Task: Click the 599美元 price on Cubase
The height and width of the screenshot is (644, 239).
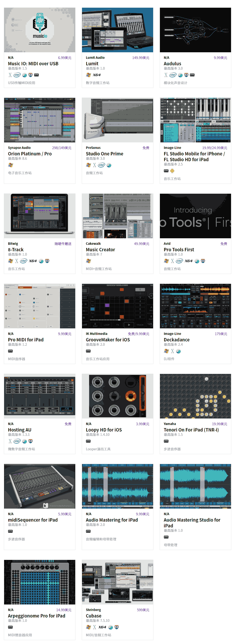Action: [x=143, y=610]
